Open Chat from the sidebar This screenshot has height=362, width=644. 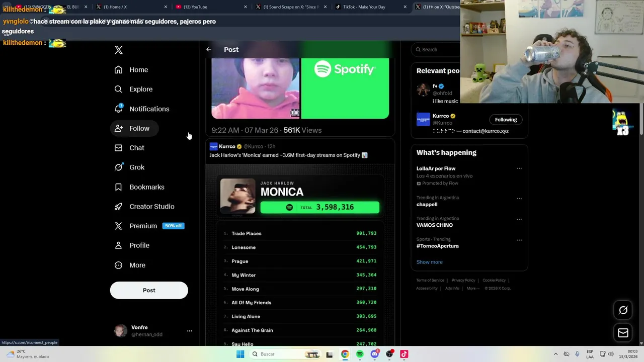[x=129, y=148]
